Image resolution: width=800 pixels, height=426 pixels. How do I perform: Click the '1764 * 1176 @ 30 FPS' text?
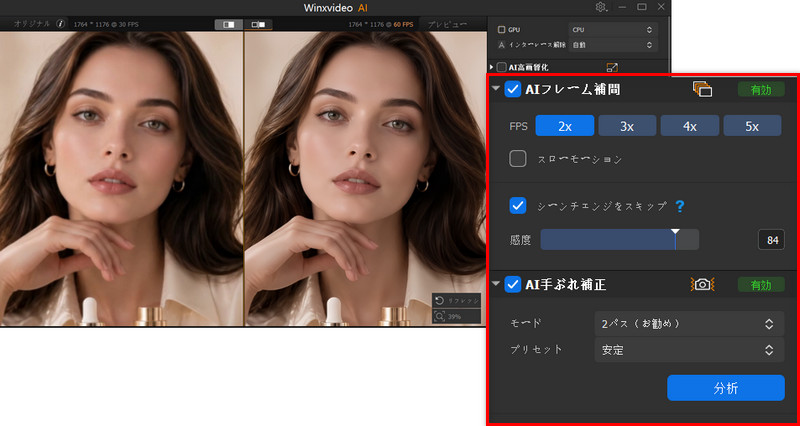tap(106, 24)
